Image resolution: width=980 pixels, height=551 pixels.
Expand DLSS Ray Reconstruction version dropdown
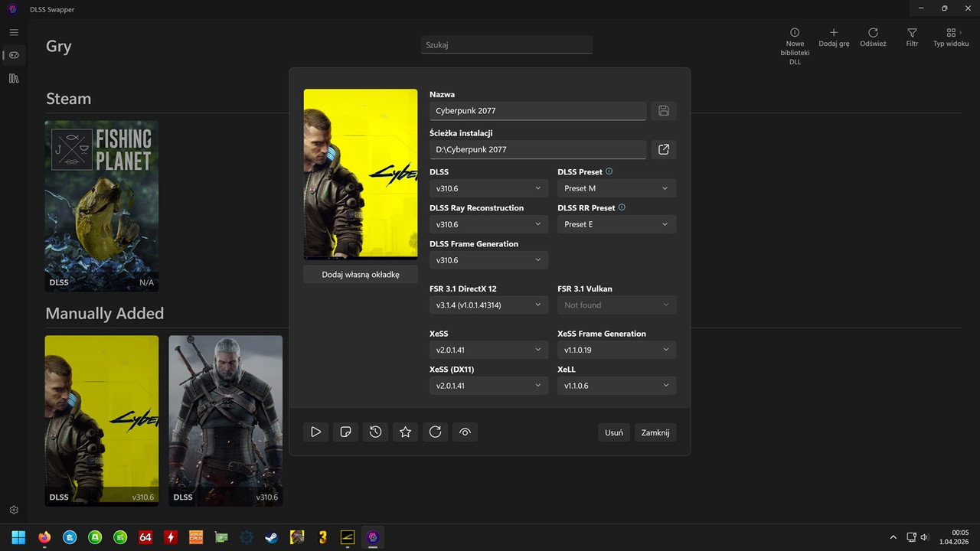(488, 224)
